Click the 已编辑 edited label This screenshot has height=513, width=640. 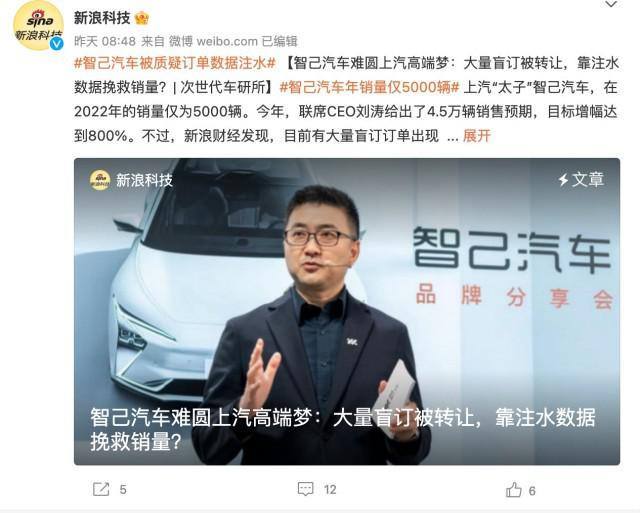click(x=280, y=41)
